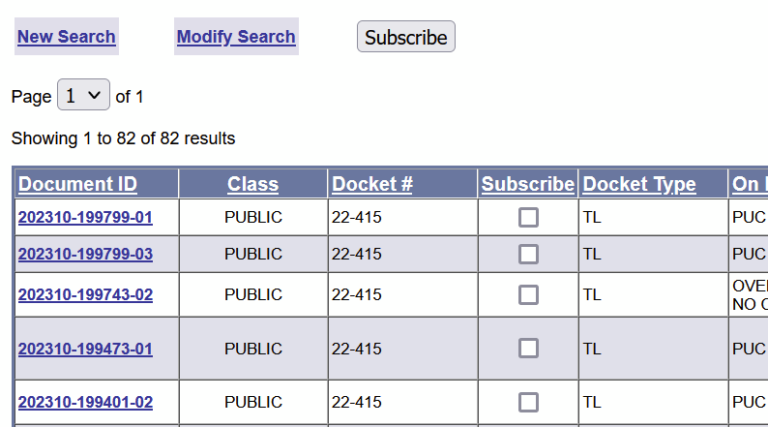Open document 202310-199799-01
This screenshot has height=427, width=768.
(85, 217)
